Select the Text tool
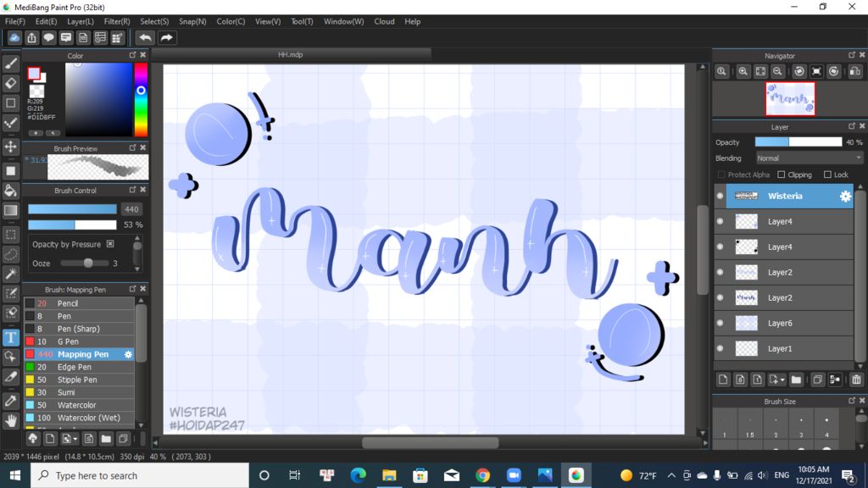Screen dimensions: 868x488 point(10,337)
